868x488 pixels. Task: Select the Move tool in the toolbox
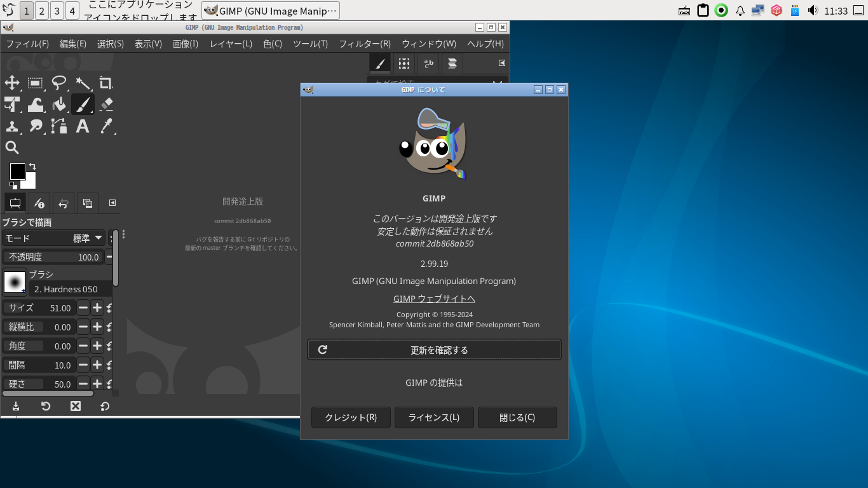pyautogui.click(x=12, y=83)
